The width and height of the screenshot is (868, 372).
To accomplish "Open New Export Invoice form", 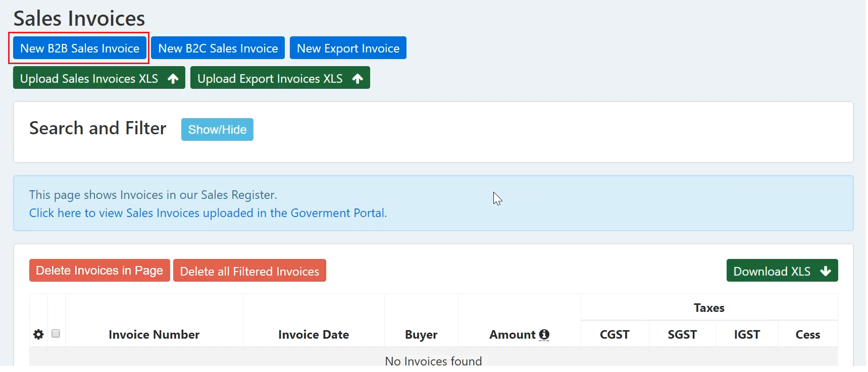I will pyautogui.click(x=348, y=48).
